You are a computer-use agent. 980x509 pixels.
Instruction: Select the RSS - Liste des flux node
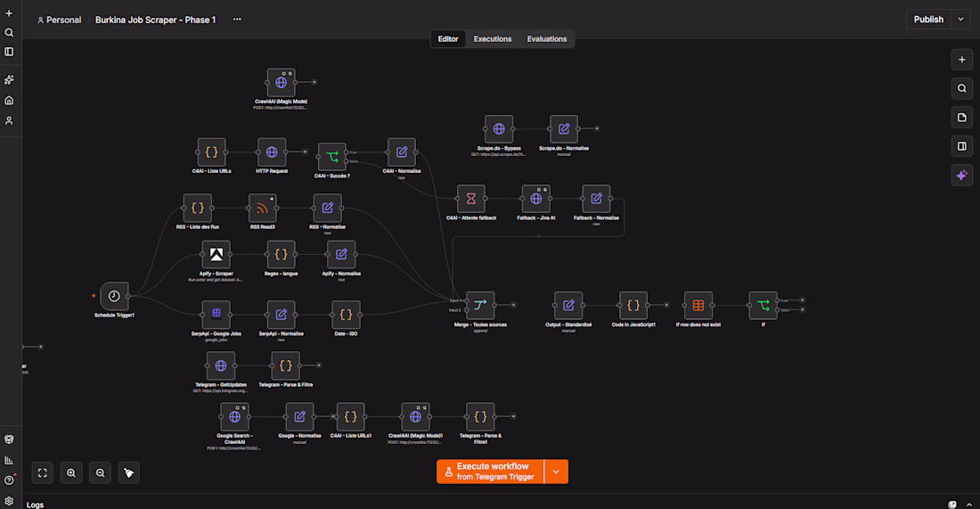point(198,208)
